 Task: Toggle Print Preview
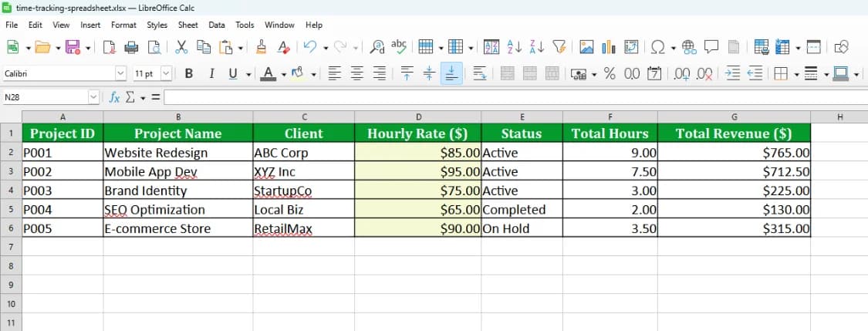coord(154,47)
